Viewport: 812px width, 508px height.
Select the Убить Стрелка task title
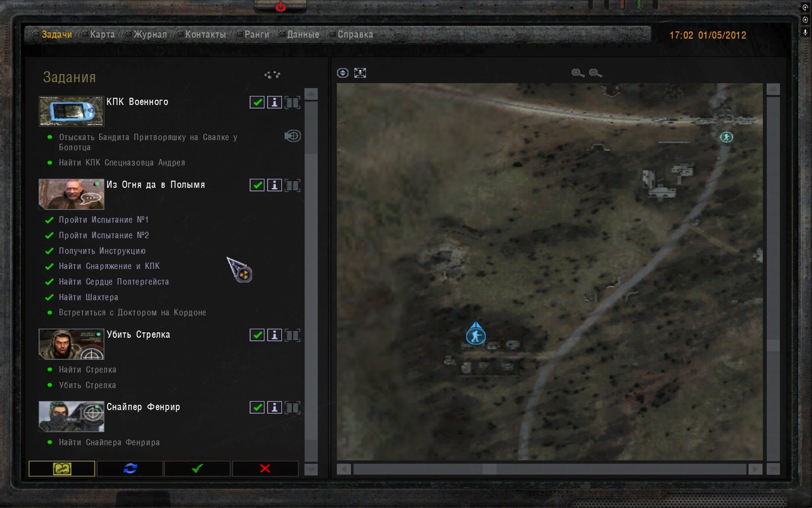pos(138,335)
